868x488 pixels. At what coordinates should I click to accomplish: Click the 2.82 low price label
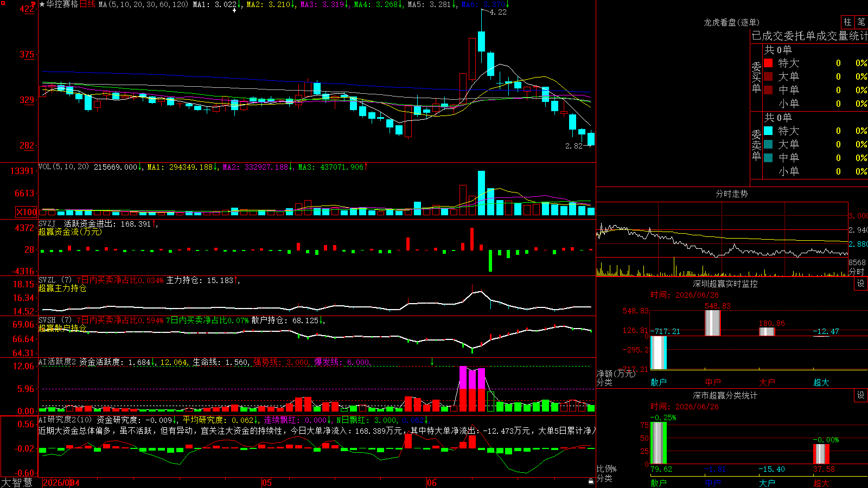click(574, 146)
